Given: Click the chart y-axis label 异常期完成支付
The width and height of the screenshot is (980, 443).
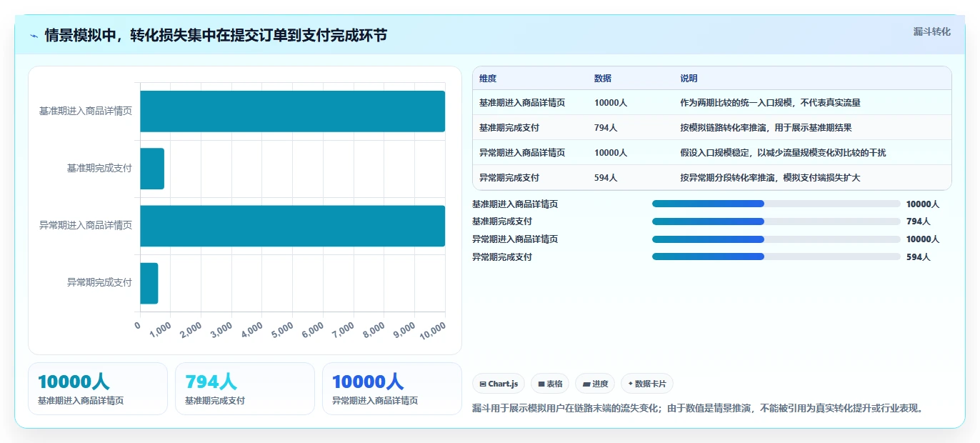Looking at the screenshot, I should point(99,283).
